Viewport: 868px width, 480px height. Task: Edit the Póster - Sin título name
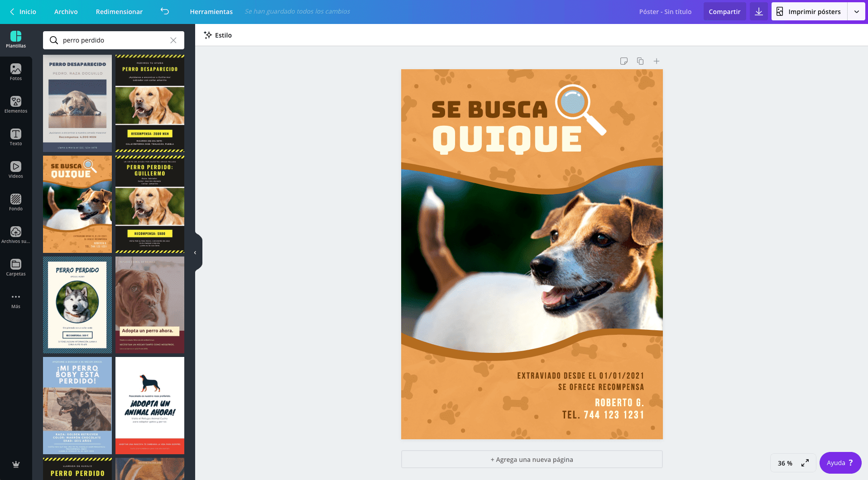coord(665,12)
